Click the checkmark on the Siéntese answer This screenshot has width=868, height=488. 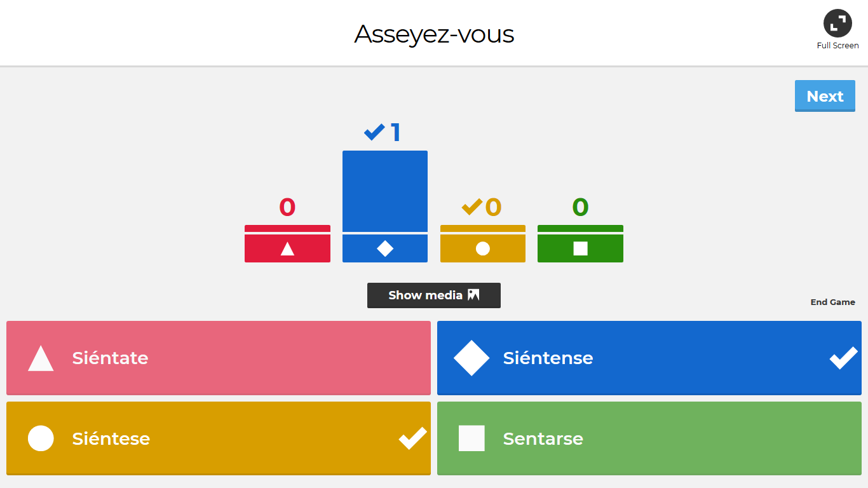pyautogui.click(x=412, y=438)
